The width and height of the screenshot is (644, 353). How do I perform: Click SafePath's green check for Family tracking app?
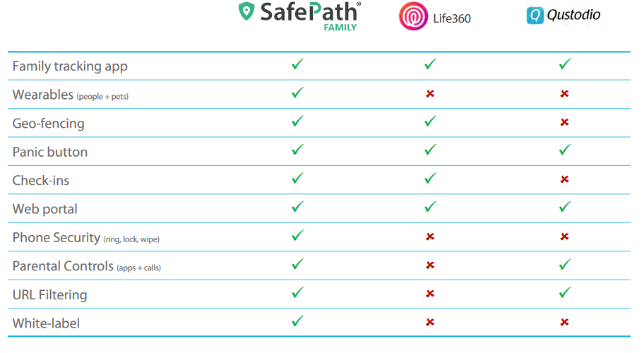coord(297,65)
